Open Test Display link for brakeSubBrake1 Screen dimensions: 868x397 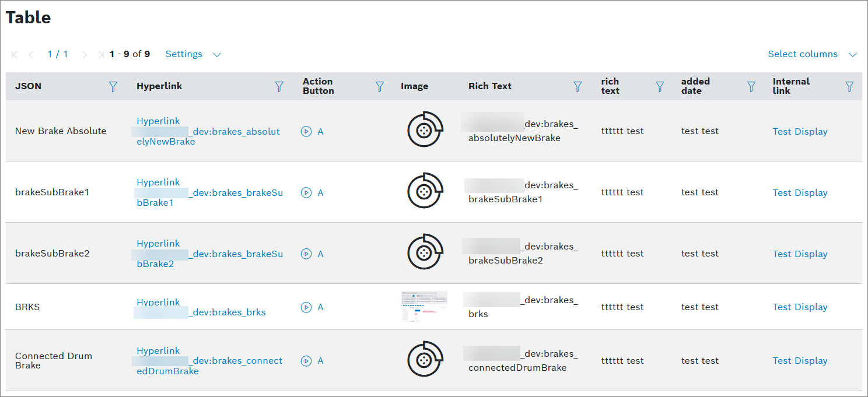[x=800, y=193]
